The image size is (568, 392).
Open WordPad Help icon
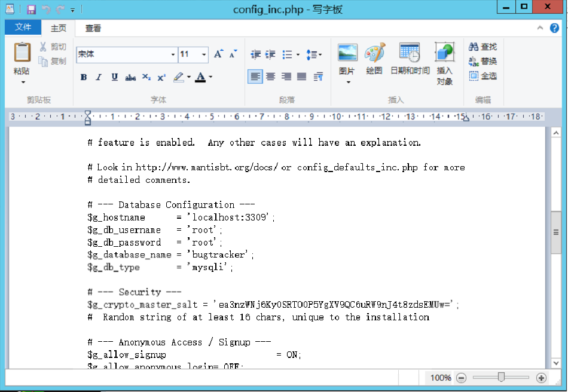(x=554, y=28)
